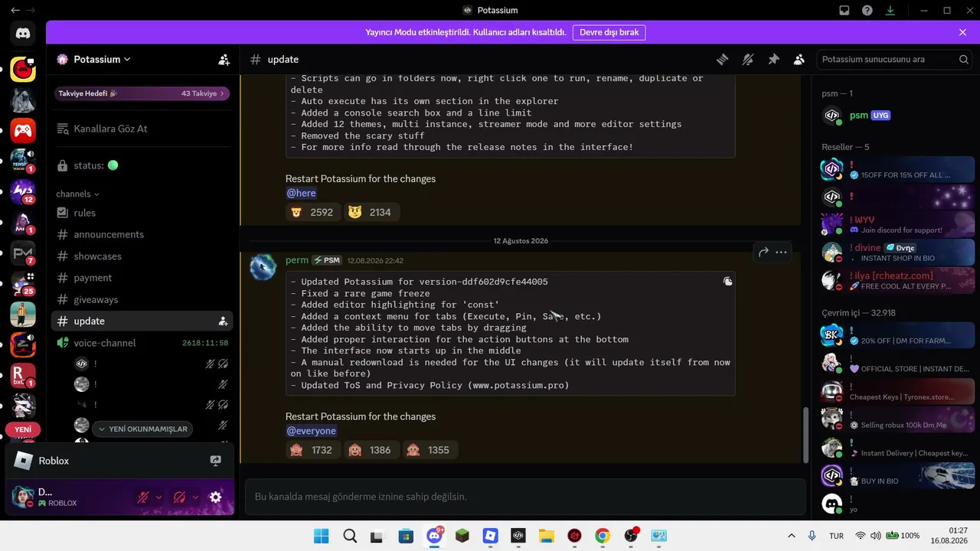Invite people to the Potassium server
Image resolution: width=980 pixels, height=551 pixels.
[224, 60]
